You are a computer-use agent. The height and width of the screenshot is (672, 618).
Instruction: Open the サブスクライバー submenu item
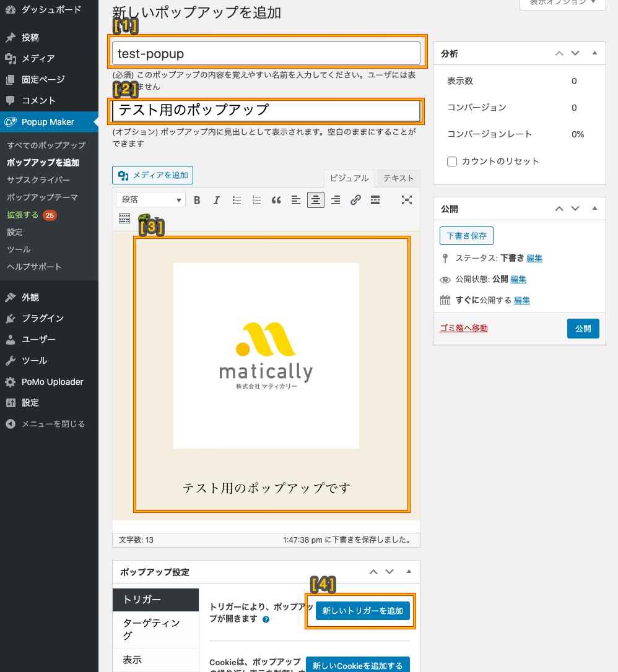click(38, 180)
